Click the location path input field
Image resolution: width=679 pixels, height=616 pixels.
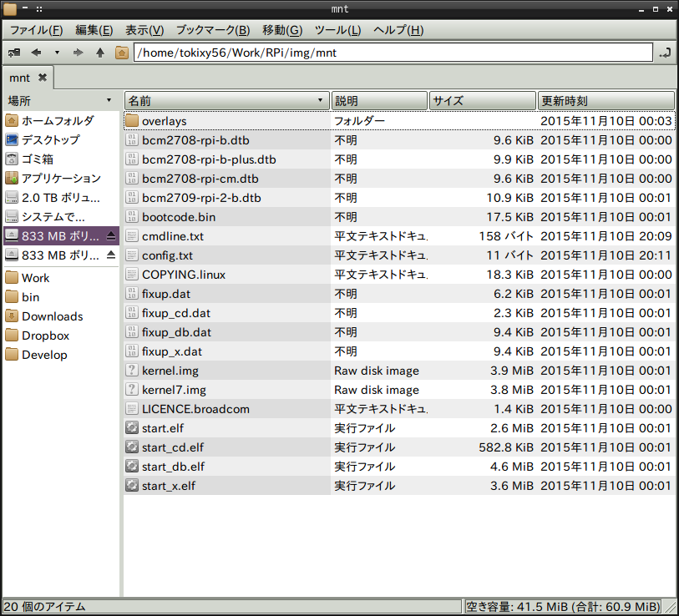pos(393,53)
